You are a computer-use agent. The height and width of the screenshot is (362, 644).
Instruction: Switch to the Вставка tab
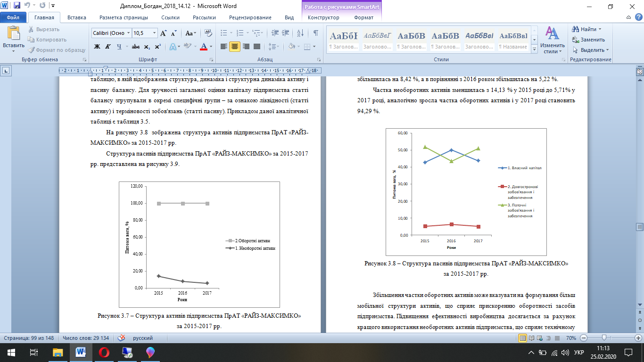click(x=76, y=17)
